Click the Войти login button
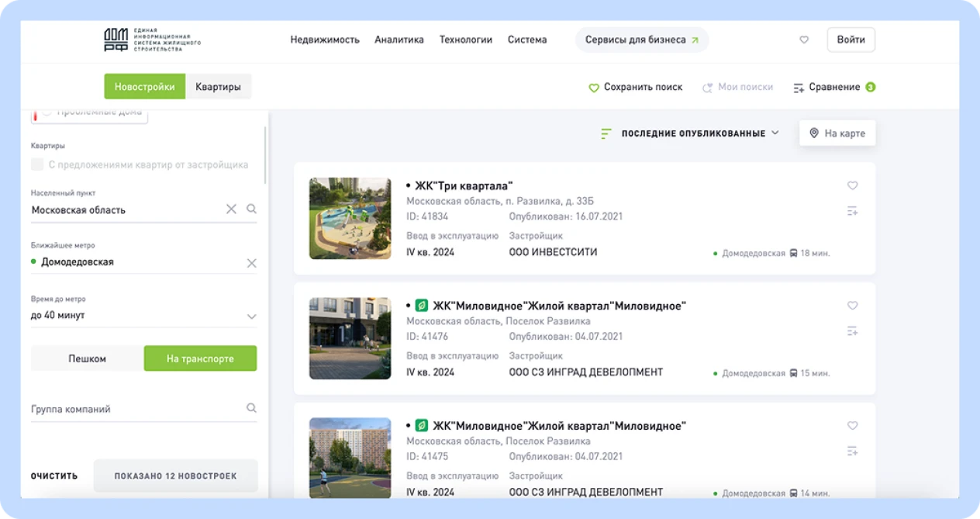 [x=851, y=40]
